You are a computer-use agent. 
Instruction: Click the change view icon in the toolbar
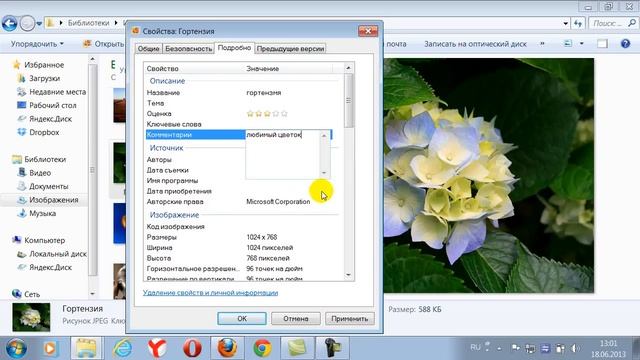click(x=568, y=43)
